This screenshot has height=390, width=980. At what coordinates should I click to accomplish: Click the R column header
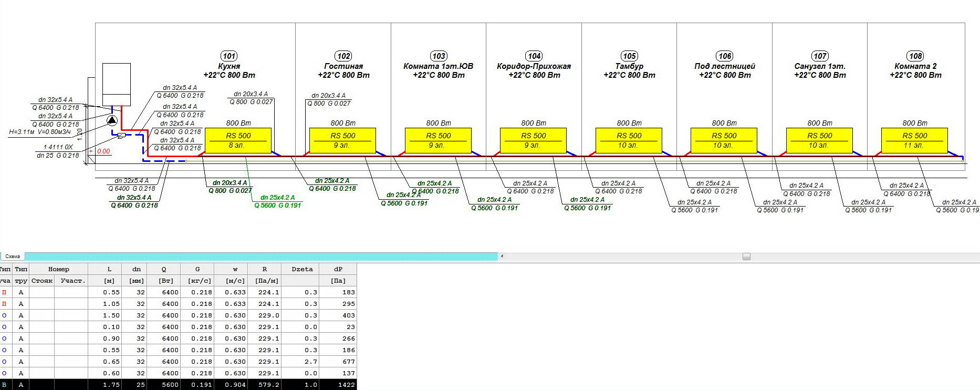click(265, 269)
